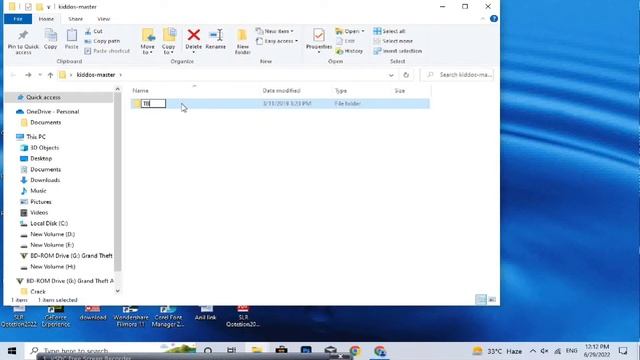Click the taskbar weather Haze widget

(497, 351)
